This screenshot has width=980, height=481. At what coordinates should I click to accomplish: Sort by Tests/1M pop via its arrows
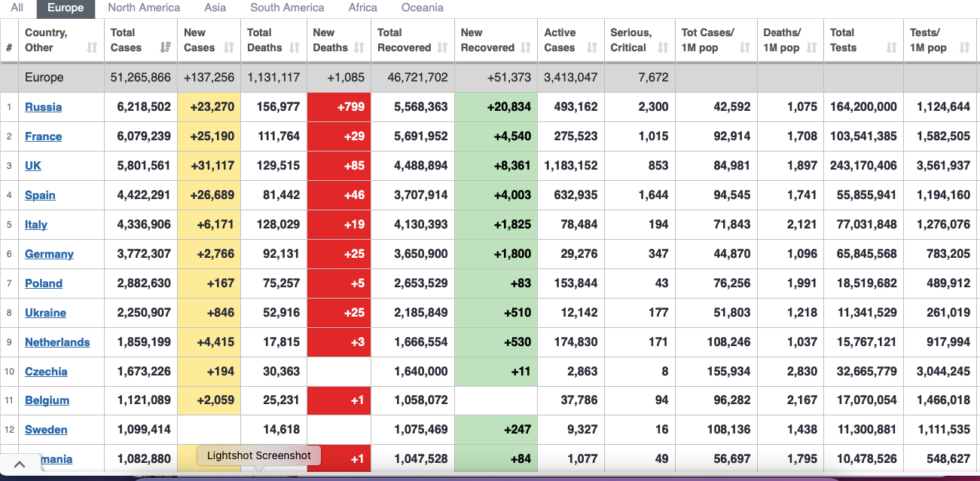[x=965, y=47]
